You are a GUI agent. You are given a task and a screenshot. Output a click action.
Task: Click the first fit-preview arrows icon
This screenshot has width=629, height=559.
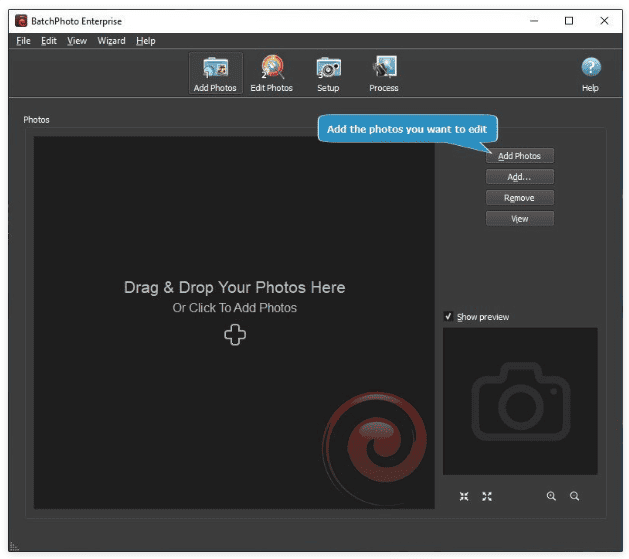click(464, 496)
